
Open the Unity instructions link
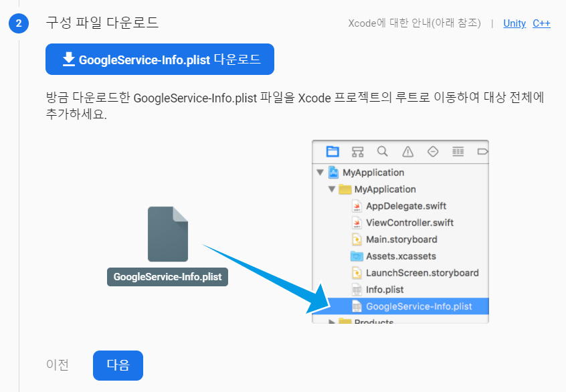514,23
